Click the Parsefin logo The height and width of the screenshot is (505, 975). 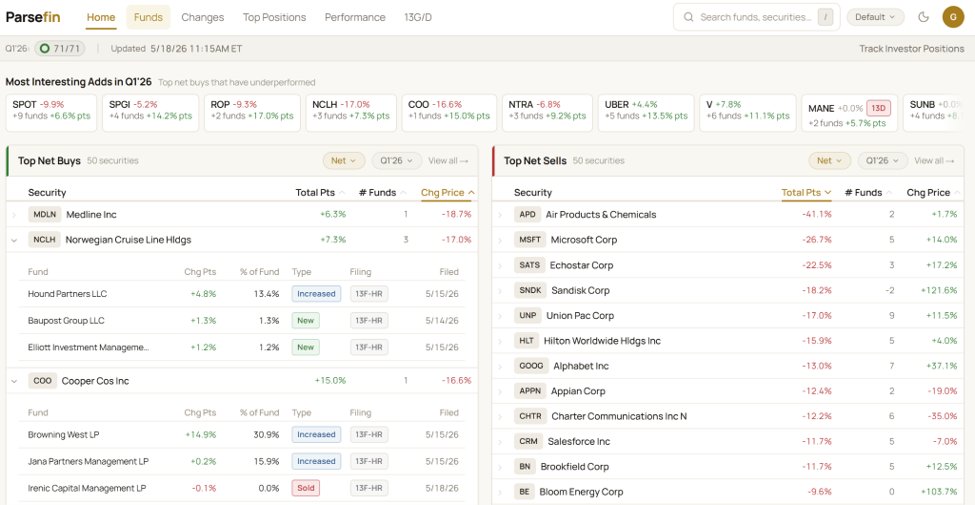click(x=33, y=17)
